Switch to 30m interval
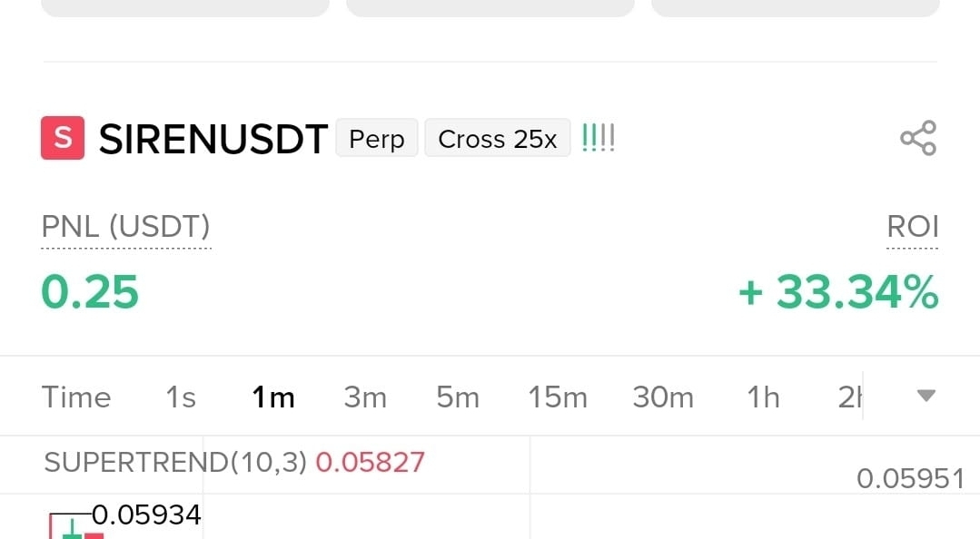Screen dimensions: 980x539 (x=663, y=397)
